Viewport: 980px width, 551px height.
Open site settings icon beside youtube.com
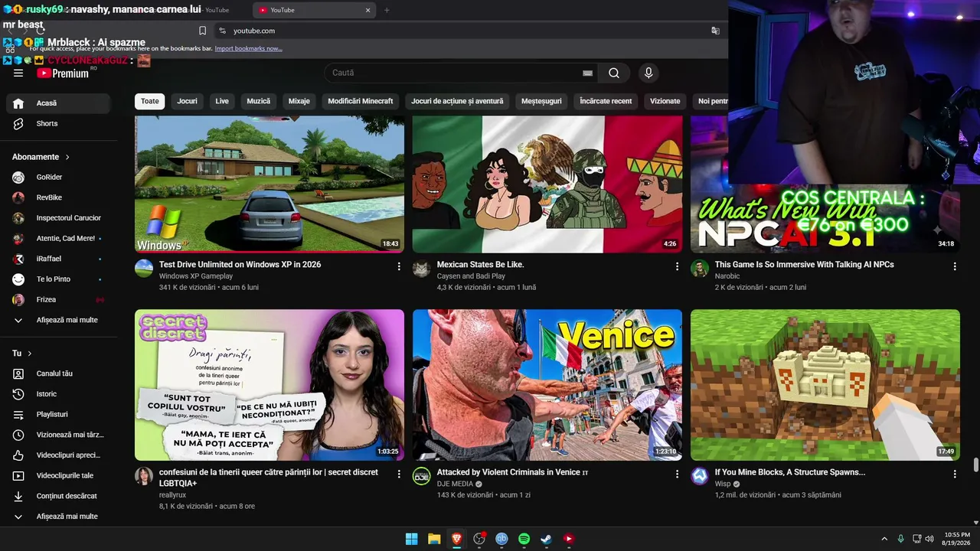tap(222, 31)
